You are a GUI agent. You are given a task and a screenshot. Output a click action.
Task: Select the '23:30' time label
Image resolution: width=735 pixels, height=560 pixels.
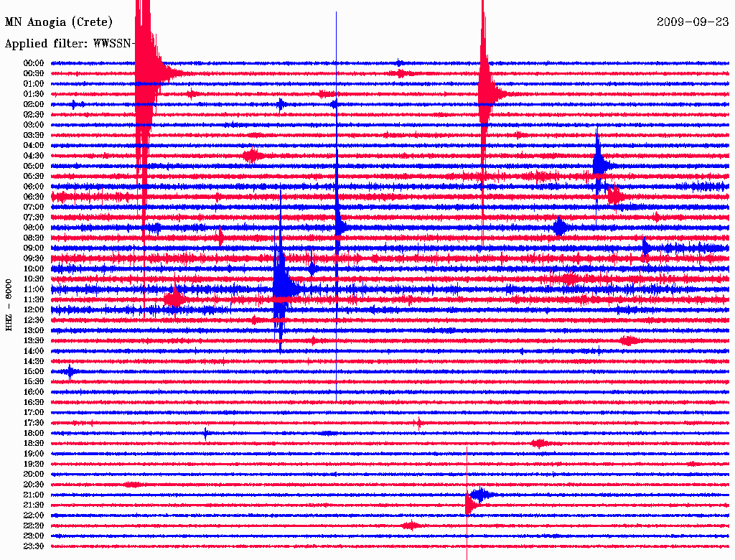tap(34, 546)
